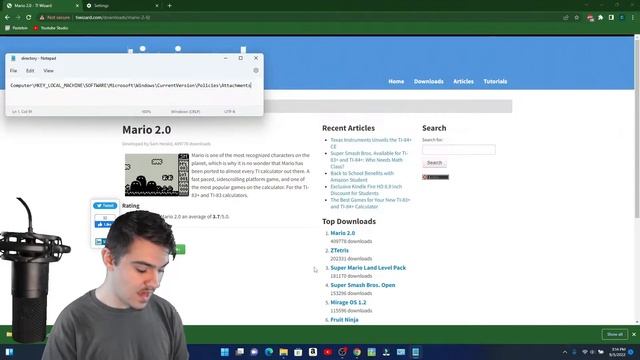Open Notepad View menu
This screenshot has width=640, height=360.
[48, 71]
